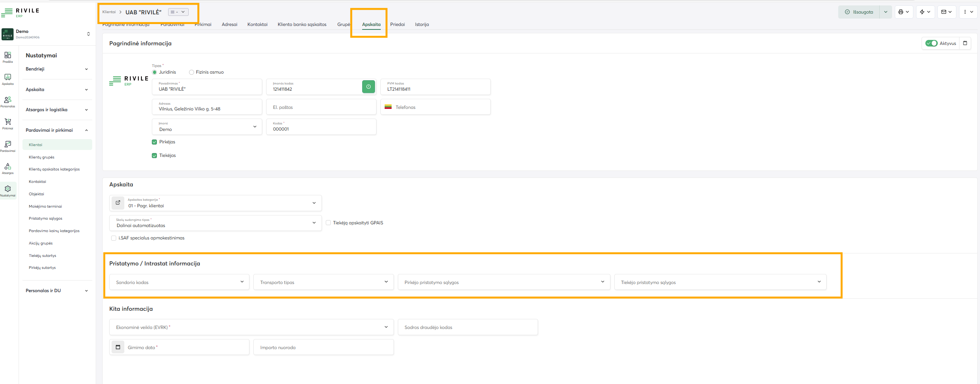The width and height of the screenshot is (980, 384).
Task: Toggle the Aktyvus switch off
Action: tap(931, 43)
